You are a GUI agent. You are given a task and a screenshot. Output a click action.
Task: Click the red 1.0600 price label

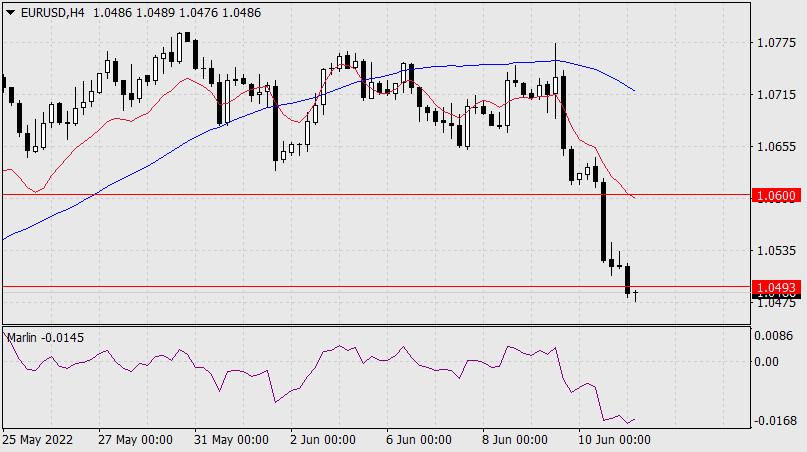pyautogui.click(x=776, y=196)
